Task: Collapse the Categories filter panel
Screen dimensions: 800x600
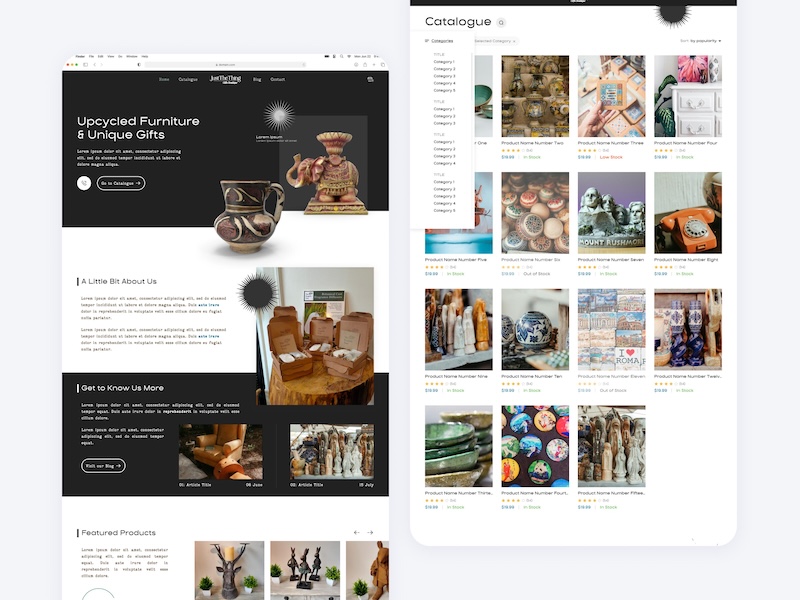Action: click(443, 40)
